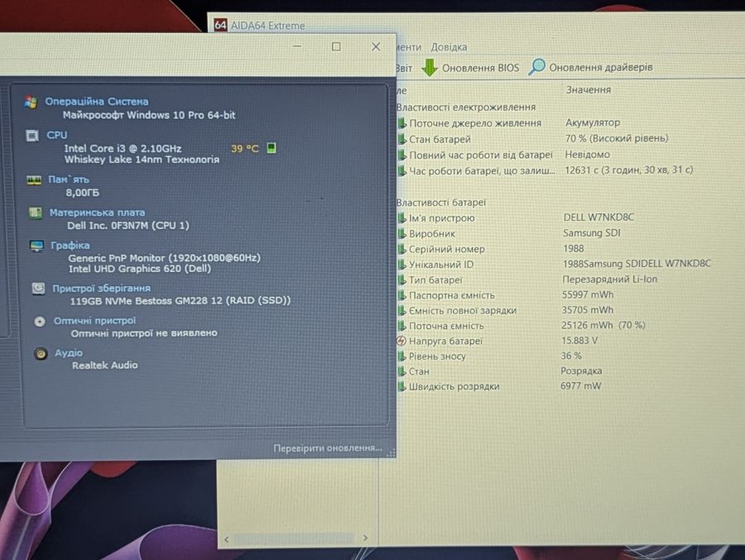Click the driver update magnifier icon
This screenshot has width=745, height=560.
click(x=536, y=66)
